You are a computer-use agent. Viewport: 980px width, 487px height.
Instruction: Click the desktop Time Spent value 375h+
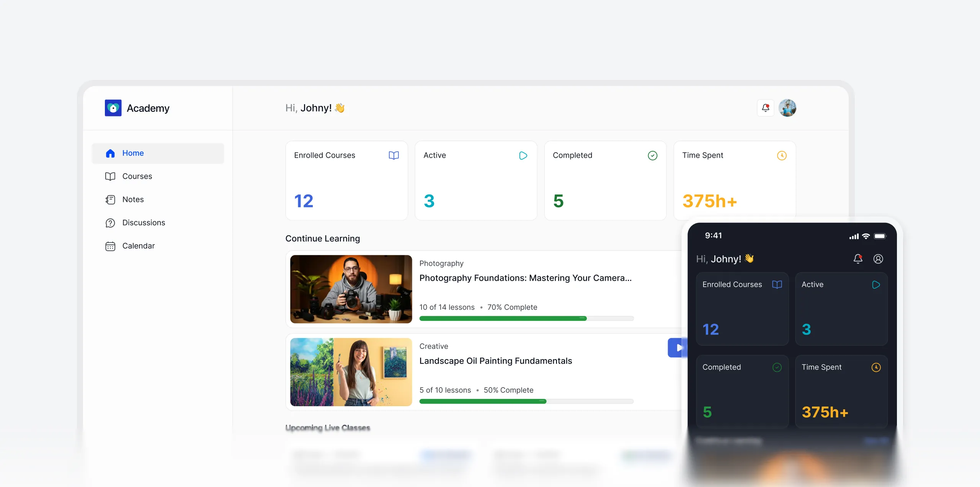tap(710, 201)
